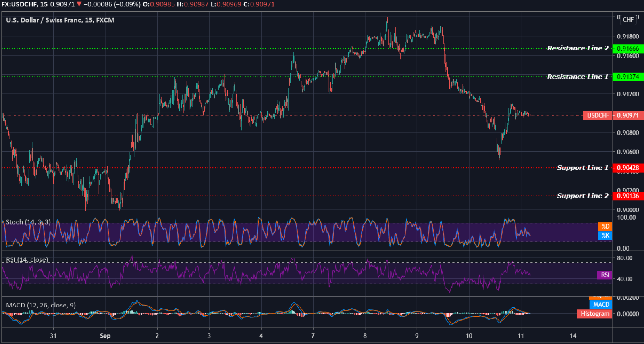Click the 100.00 stochastic scale value
This screenshot has width=644, height=344.
point(627,217)
